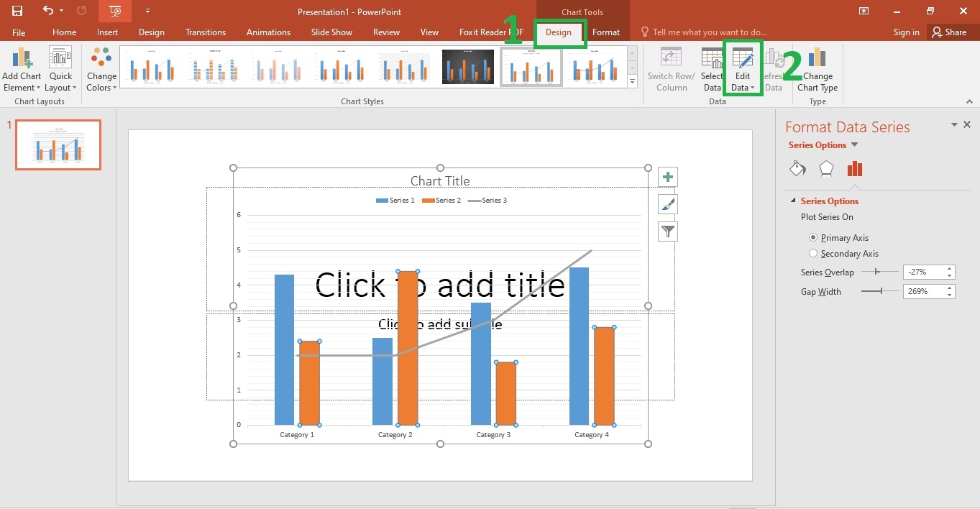The height and width of the screenshot is (509, 980).
Task: Click Series 3 legend entry
Action: [487, 201]
